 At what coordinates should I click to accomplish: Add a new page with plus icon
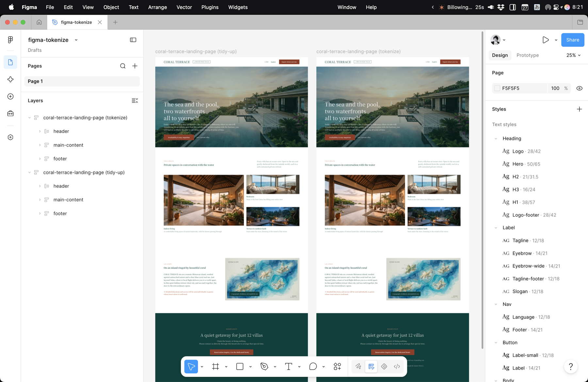pyautogui.click(x=135, y=66)
